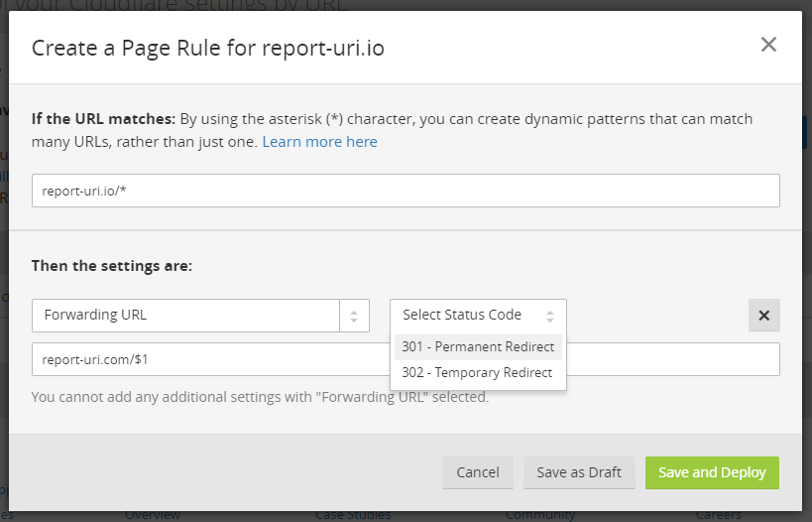Click the green Save and Deploy button
This screenshot has height=522, width=812.
pos(712,472)
